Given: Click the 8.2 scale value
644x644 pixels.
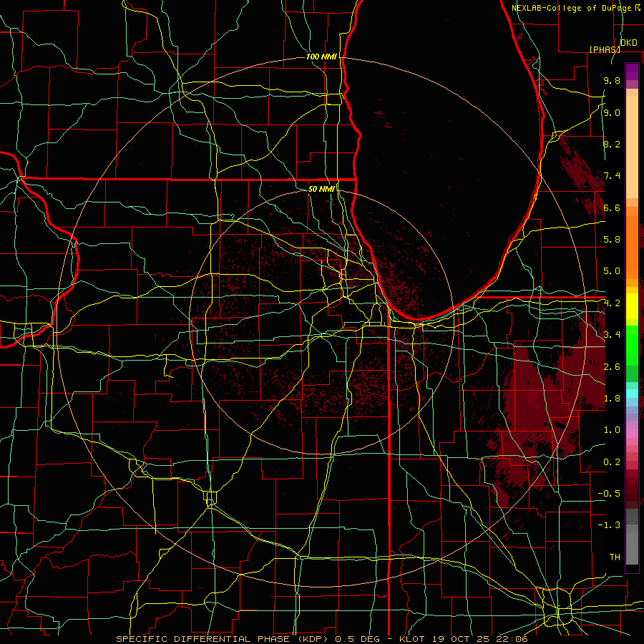Looking at the screenshot, I should click(x=612, y=144).
